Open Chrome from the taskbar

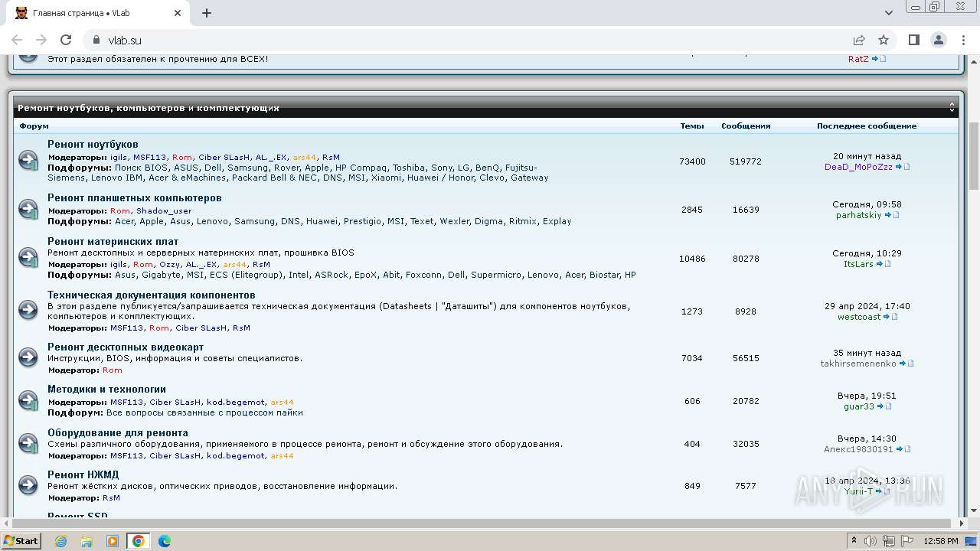(x=138, y=541)
